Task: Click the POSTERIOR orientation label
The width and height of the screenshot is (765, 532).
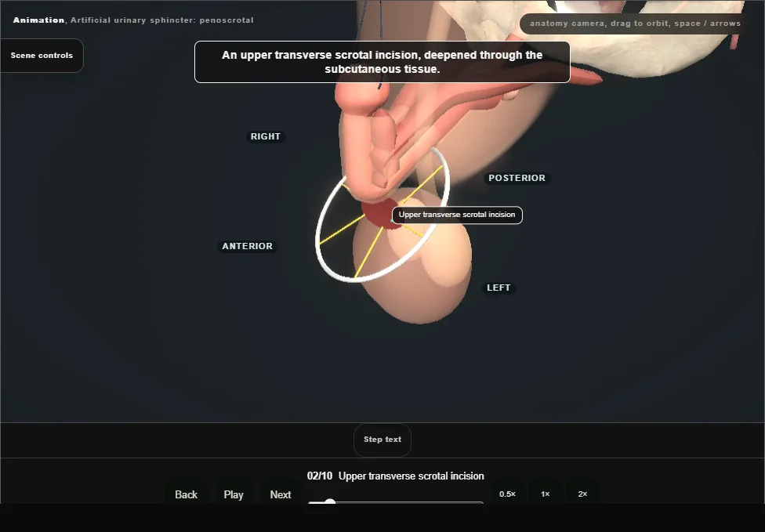Action: 517,178
